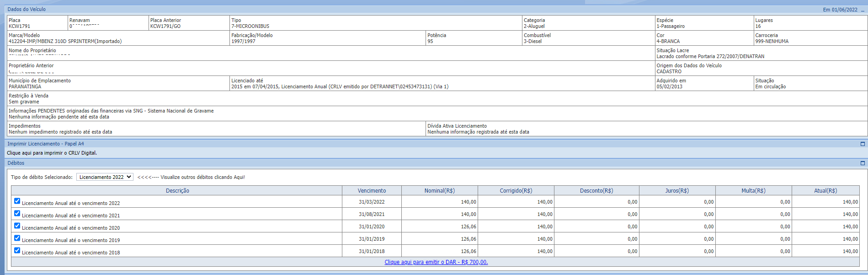Select the Imprimir Licenciamento - Papel A4 title
The image size is (868, 275).
pos(46,144)
